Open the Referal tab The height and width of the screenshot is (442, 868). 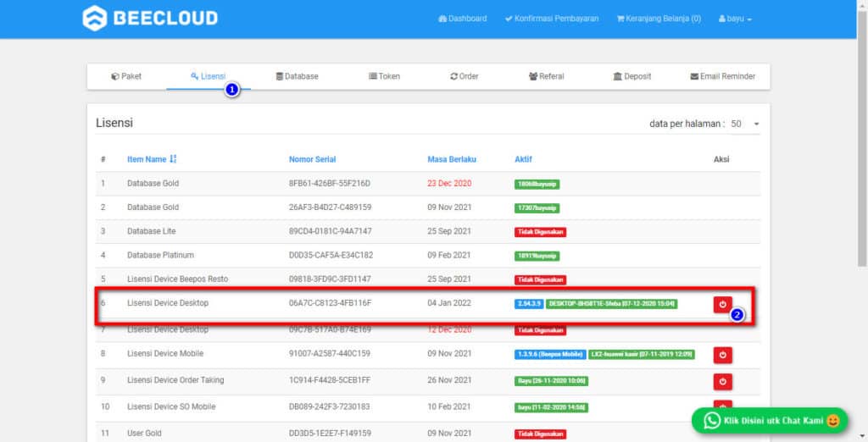[x=547, y=76]
